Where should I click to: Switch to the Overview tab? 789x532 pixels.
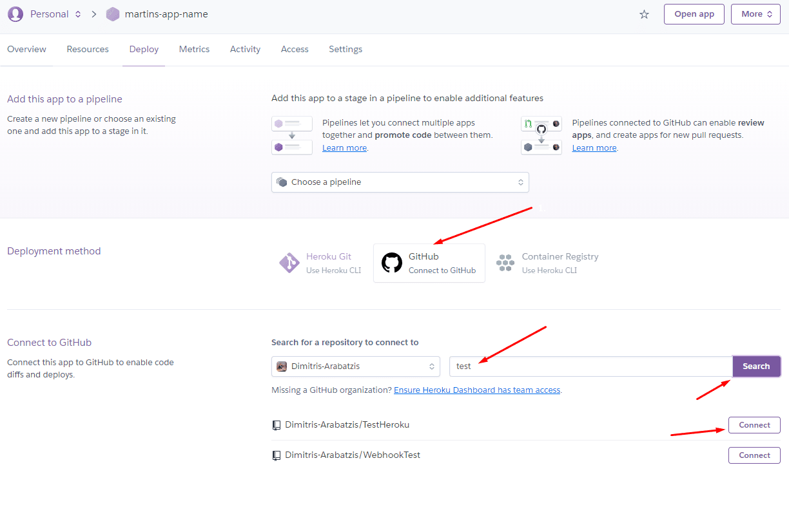click(26, 50)
